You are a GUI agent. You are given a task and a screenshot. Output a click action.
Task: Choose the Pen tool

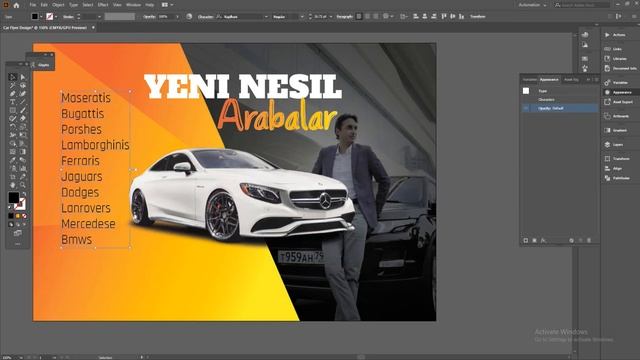(x=12, y=94)
